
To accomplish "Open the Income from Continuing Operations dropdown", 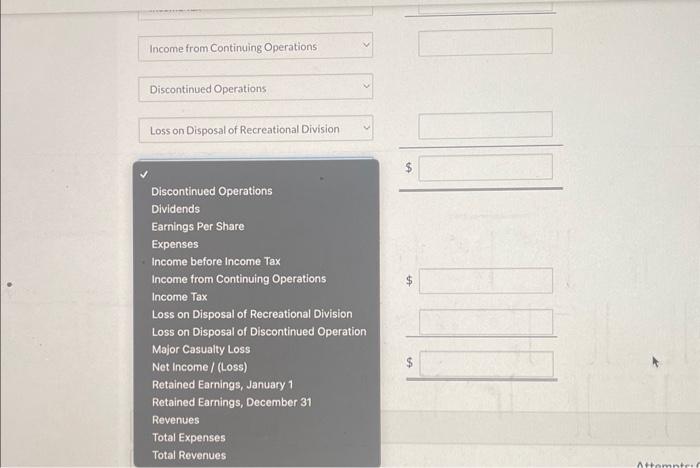I will click(255, 46).
